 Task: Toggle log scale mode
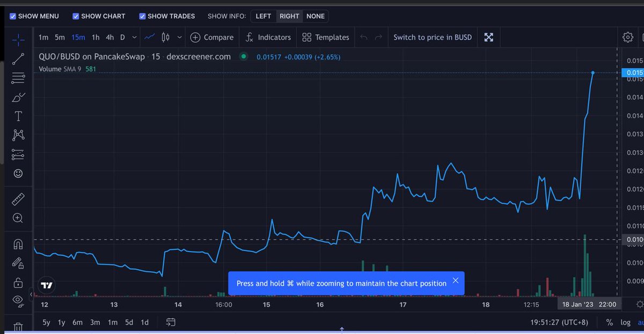click(625, 322)
